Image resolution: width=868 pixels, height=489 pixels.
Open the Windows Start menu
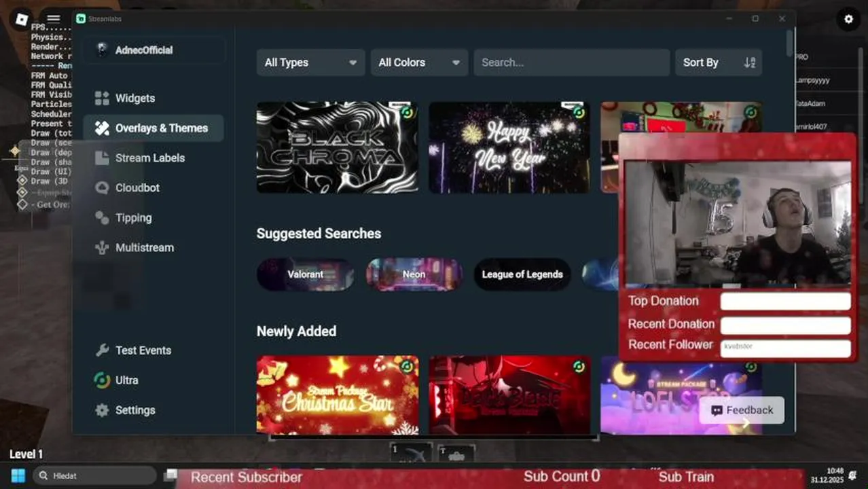coord(18,475)
